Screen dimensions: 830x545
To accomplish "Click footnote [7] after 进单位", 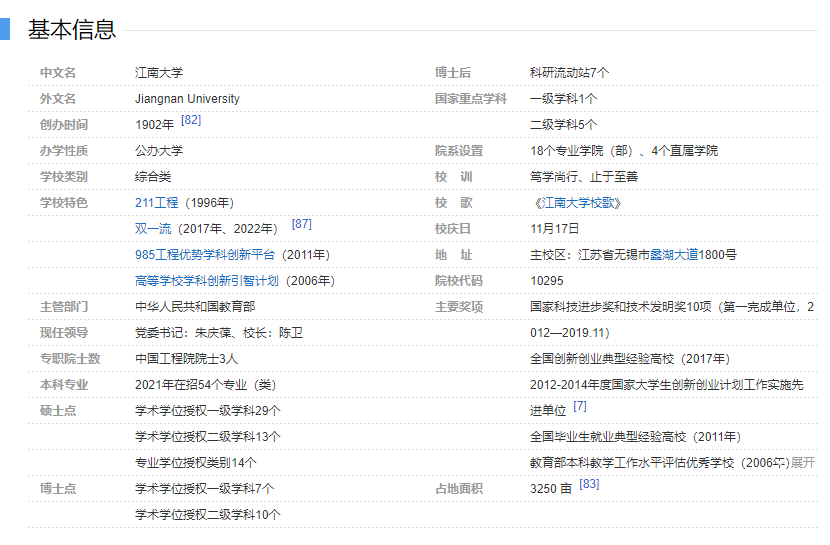I will pos(580,406).
